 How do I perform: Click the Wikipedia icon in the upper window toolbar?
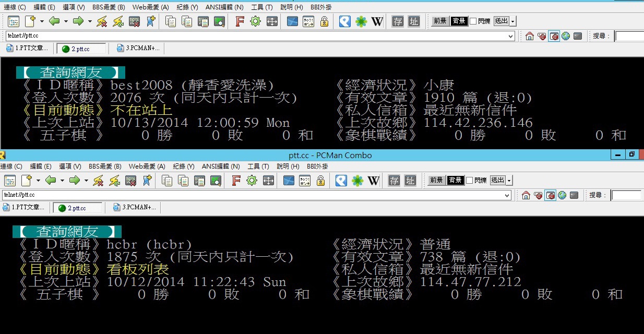377,21
